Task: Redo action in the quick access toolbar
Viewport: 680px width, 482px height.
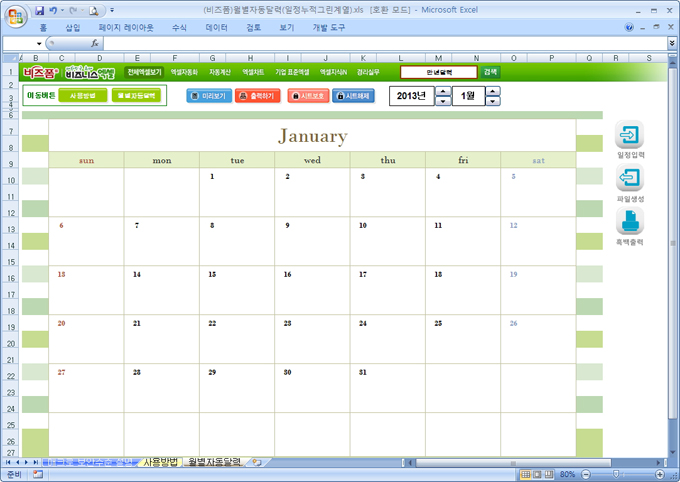Action: [x=73, y=10]
